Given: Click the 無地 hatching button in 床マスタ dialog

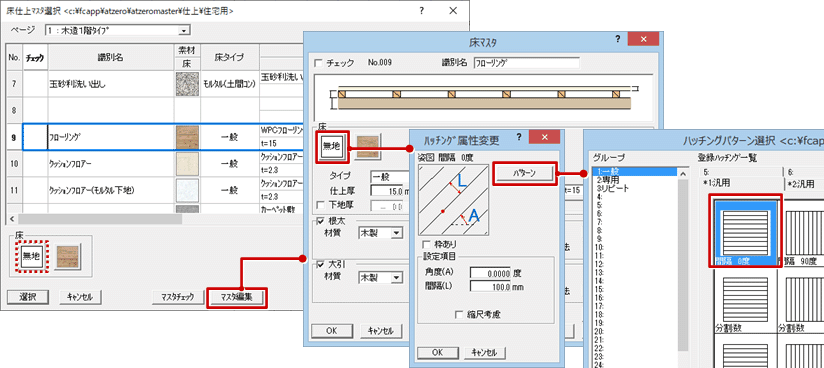Looking at the screenshot, I should [x=333, y=148].
